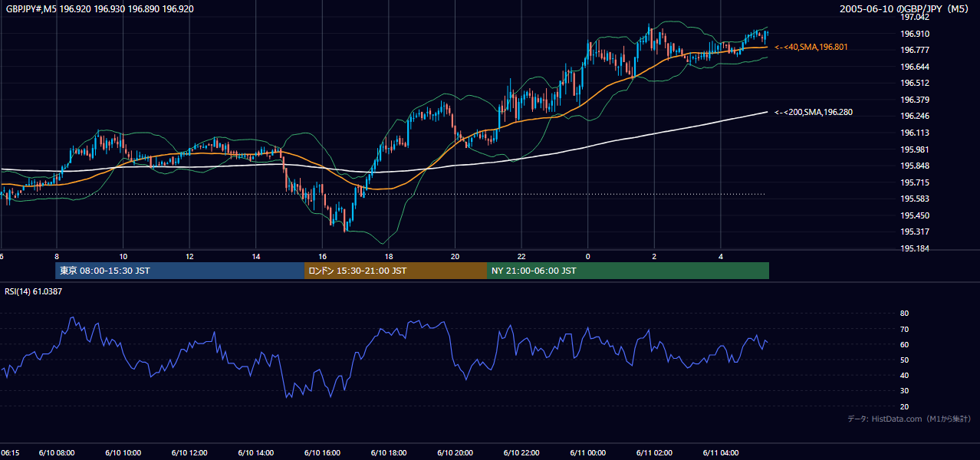Click RSI scale value 60
The width and height of the screenshot is (980, 460).
[x=904, y=344]
